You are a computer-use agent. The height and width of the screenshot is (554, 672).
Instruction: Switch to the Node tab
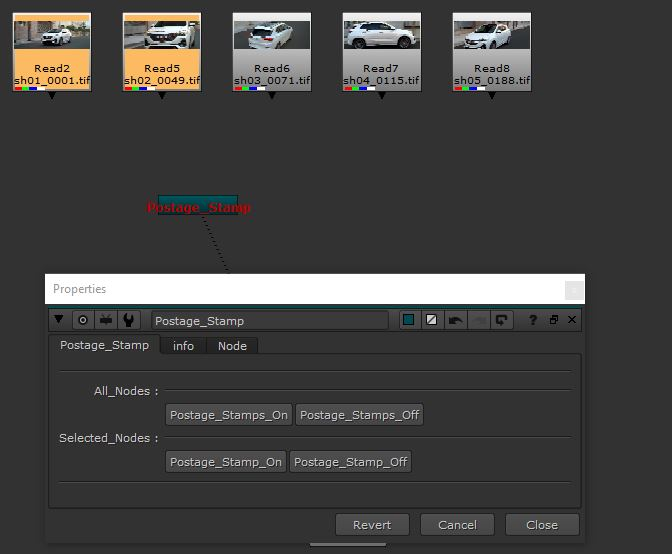tap(232, 345)
